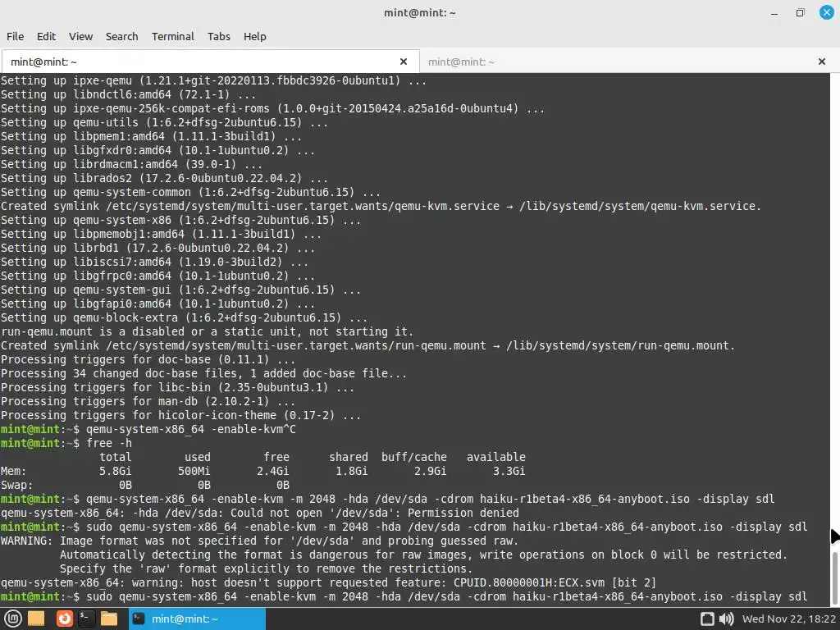Open the Terminal menu
Image resolution: width=840 pixels, height=630 pixels.
[x=172, y=36]
